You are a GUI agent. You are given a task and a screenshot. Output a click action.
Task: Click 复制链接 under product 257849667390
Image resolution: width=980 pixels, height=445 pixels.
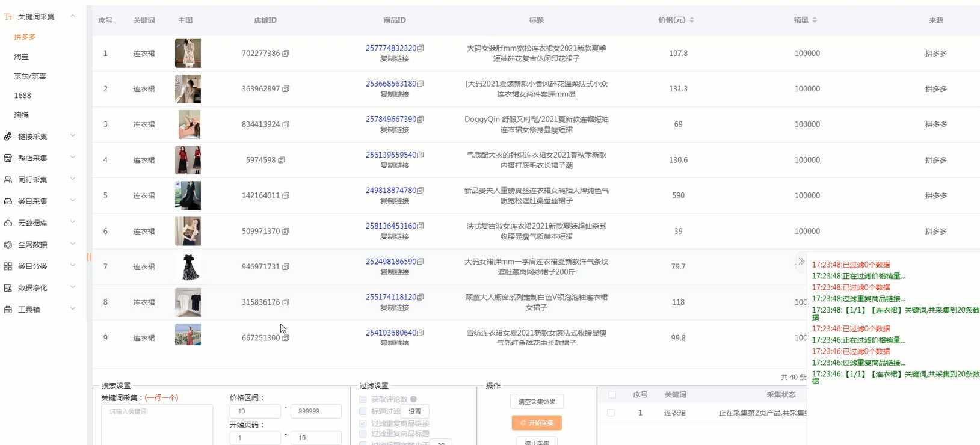(x=395, y=130)
